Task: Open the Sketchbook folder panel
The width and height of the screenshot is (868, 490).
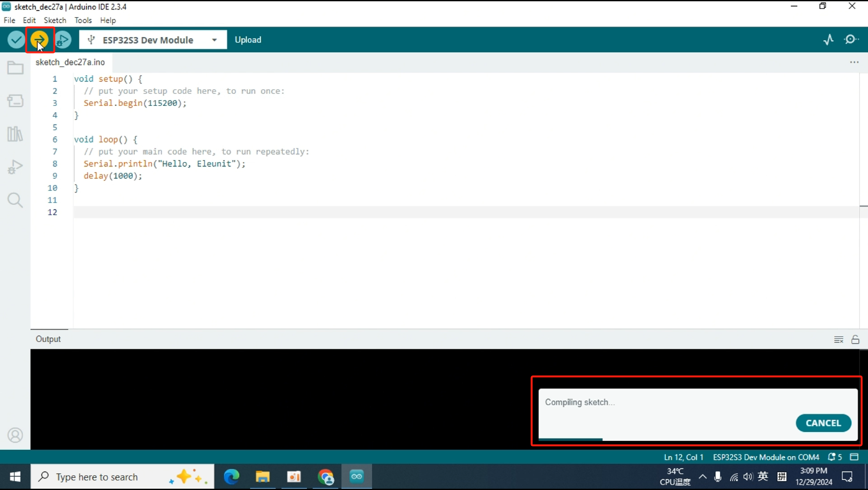Action: pos(15,68)
